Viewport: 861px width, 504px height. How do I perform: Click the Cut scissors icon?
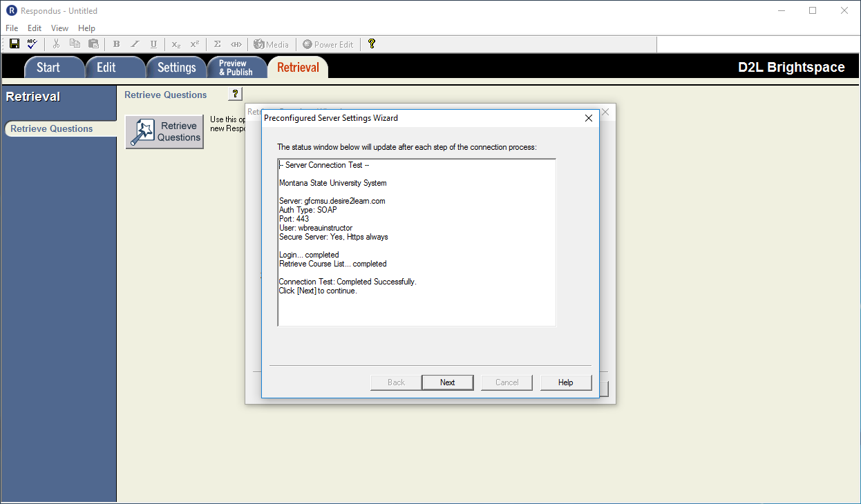(x=57, y=44)
